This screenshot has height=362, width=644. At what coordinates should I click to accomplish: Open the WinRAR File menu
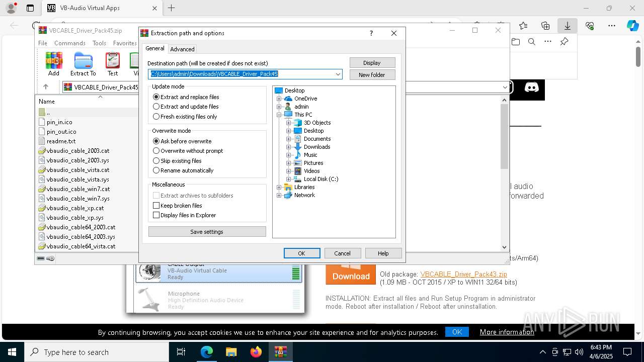coord(43,43)
